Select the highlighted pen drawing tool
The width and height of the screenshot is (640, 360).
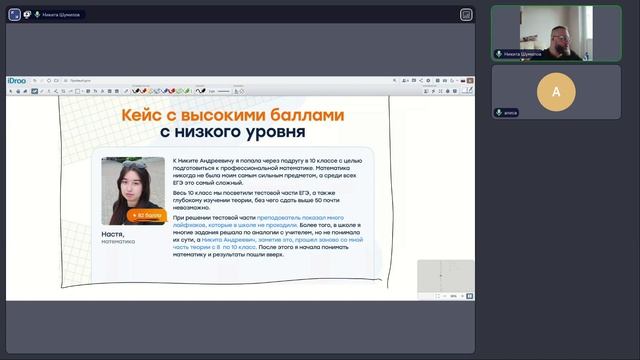(35, 91)
